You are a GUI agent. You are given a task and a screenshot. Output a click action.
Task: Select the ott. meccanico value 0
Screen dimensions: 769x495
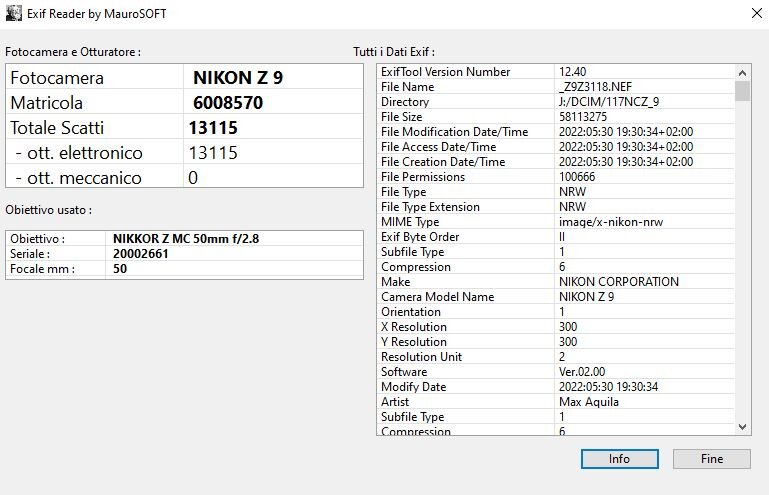point(193,178)
